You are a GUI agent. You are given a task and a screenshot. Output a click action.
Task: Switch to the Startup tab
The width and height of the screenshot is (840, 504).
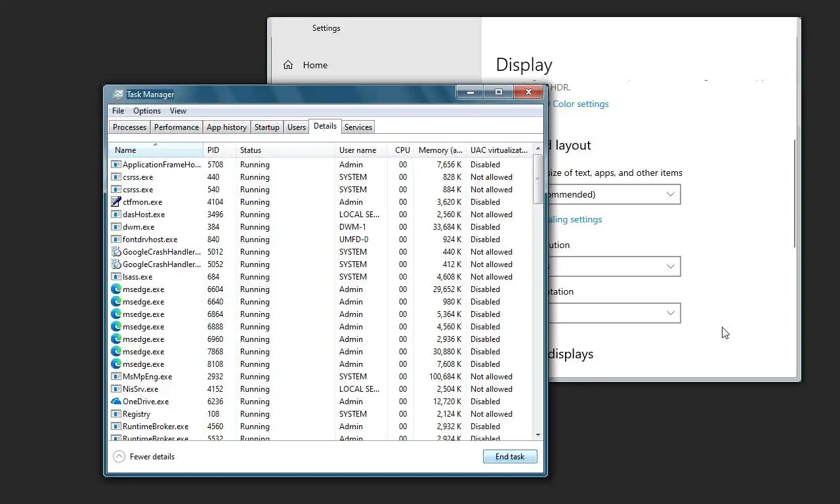pyautogui.click(x=266, y=127)
